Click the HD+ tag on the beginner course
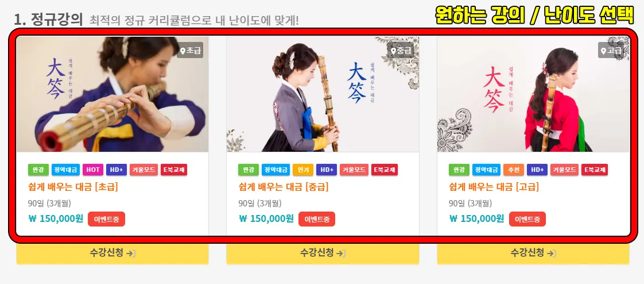The height and width of the screenshot is (284, 644). [117, 170]
